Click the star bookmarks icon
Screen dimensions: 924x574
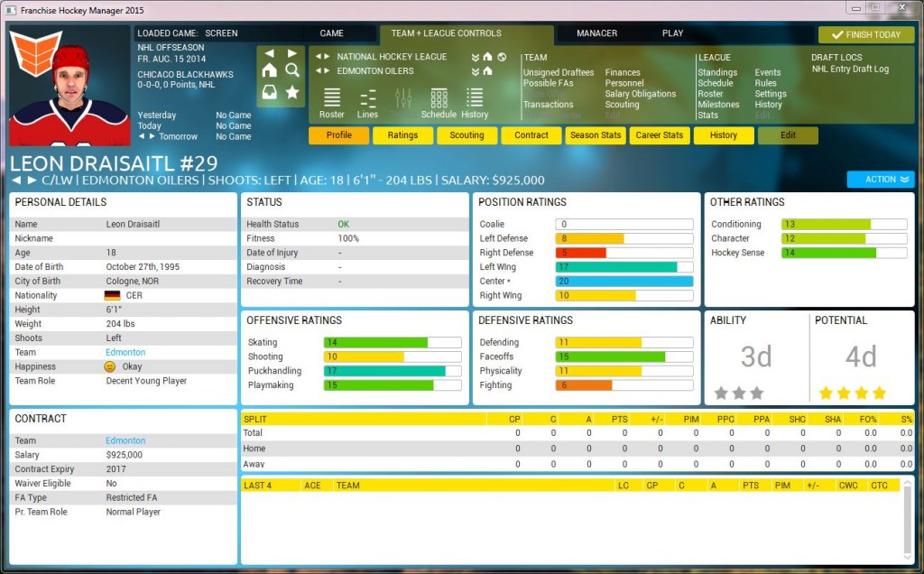[x=291, y=93]
